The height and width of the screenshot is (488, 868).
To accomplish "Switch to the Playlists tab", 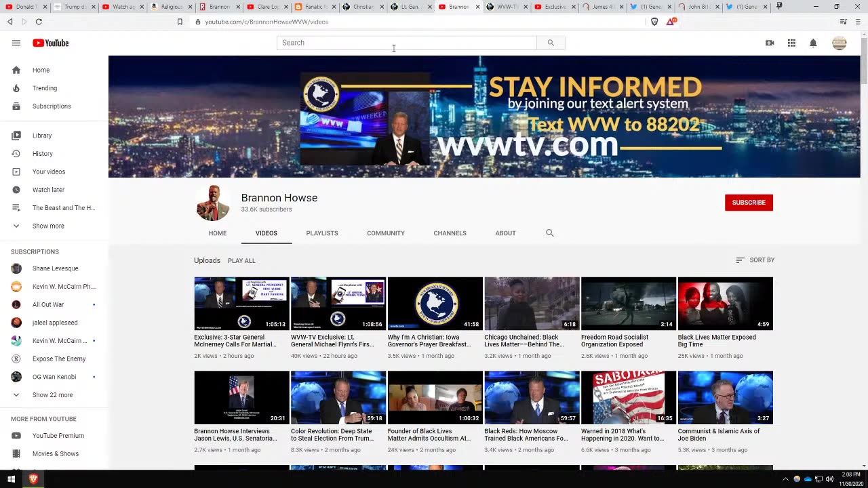I will [x=322, y=233].
